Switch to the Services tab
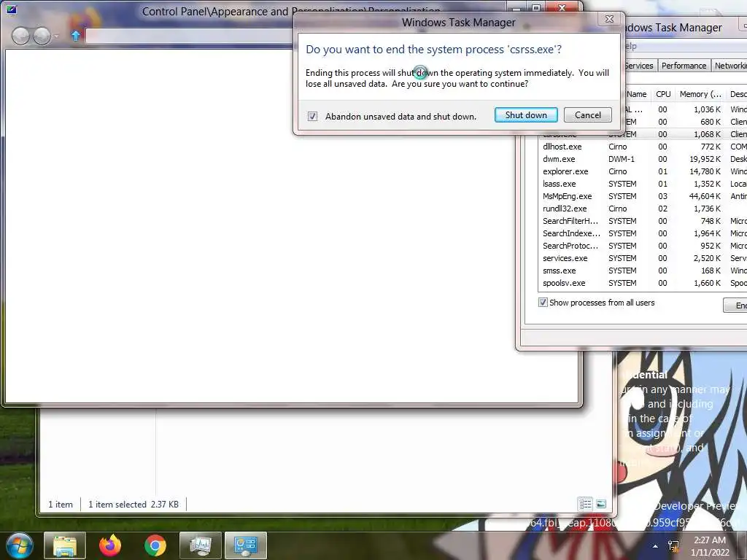747x560 pixels. pyautogui.click(x=639, y=66)
